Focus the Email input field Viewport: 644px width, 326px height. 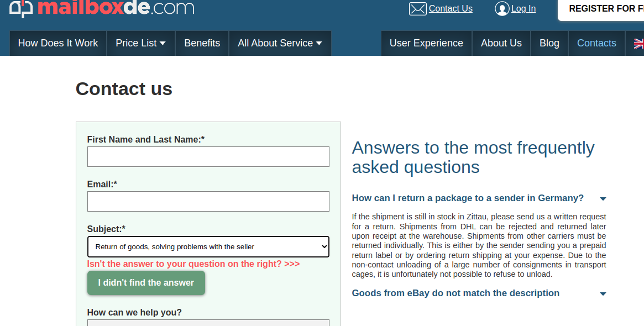(208, 202)
